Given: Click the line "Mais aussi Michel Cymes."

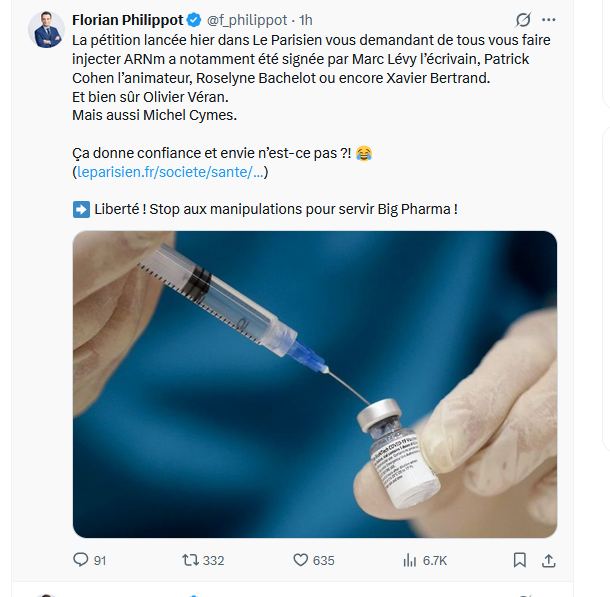Looking at the screenshot, I should (157, 115).
